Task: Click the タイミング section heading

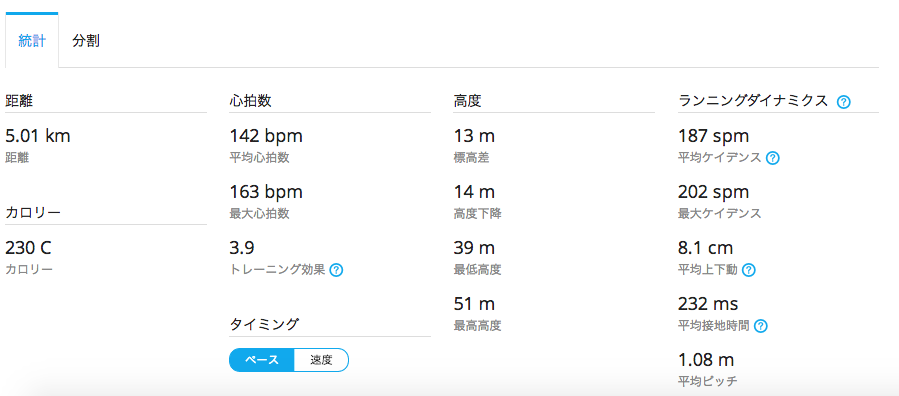Action: tap(264, 324)
